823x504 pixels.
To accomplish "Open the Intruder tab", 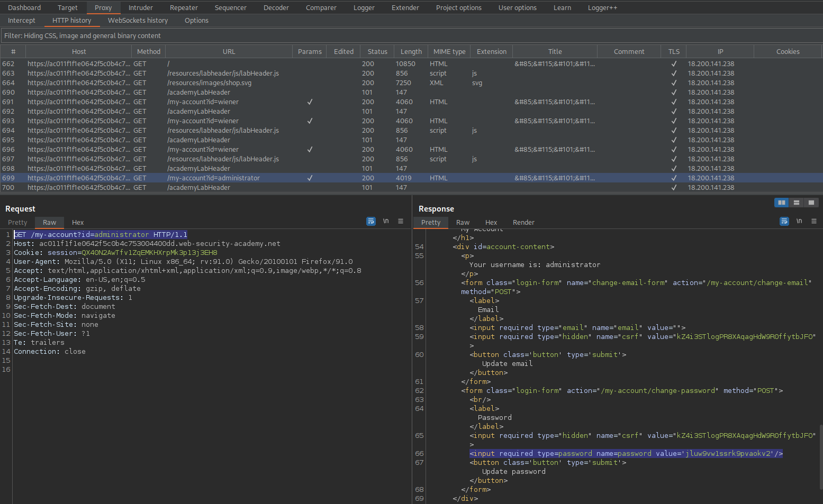I will coord(140,7).
